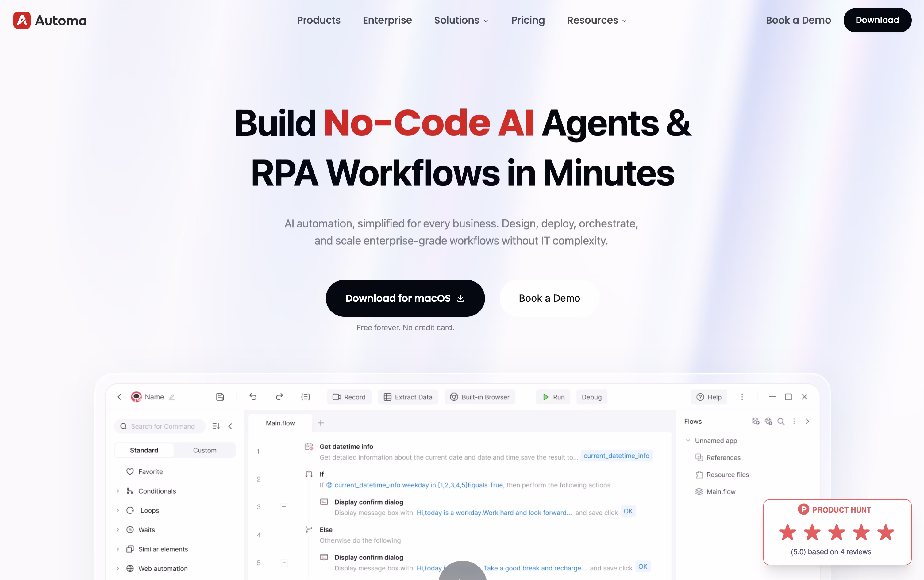Click OK tag in step 5
Screen dimensions: 924x580
point(643,567)
